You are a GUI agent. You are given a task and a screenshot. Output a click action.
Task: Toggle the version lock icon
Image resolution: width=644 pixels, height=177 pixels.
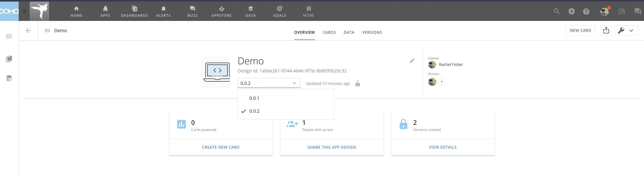[357, 83]
